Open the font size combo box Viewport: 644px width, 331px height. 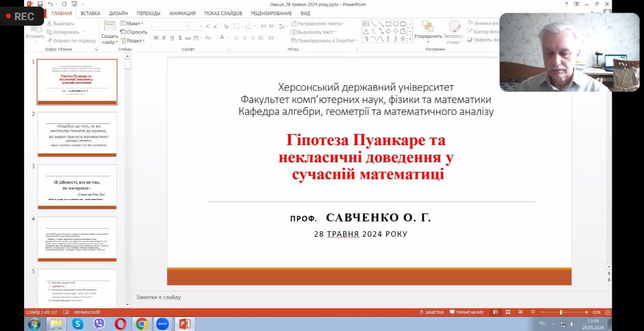pos(197,26)
